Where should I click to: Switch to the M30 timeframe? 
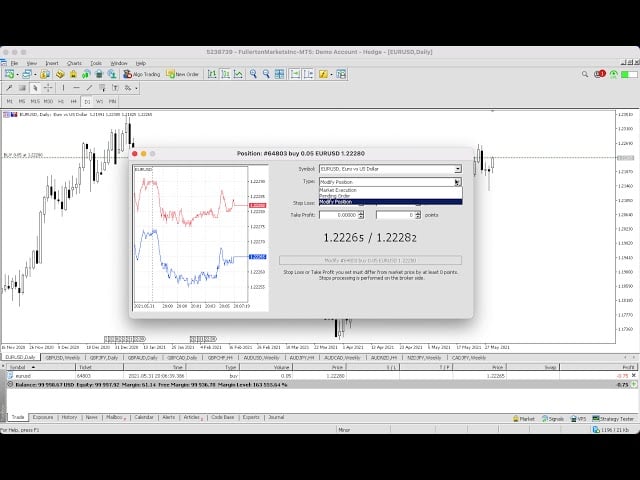click(48, 101)
